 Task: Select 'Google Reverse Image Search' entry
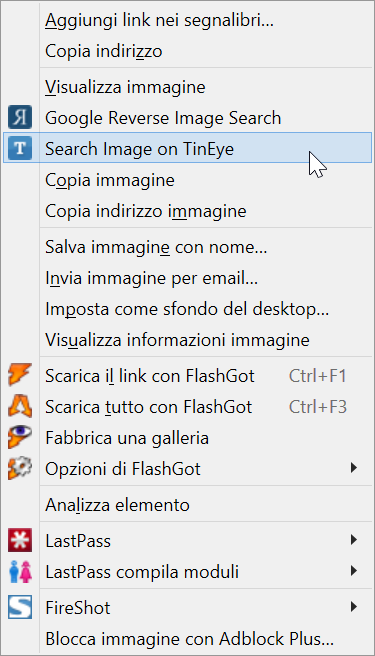click(x=187, y=118)
